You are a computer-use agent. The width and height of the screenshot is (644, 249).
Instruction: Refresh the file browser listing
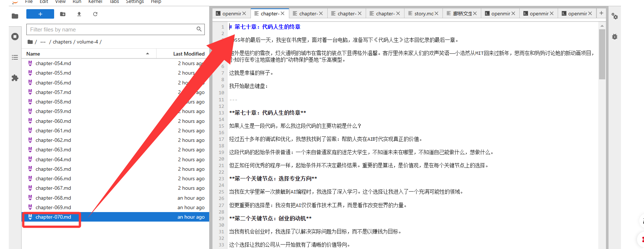[x=95, y=14]
